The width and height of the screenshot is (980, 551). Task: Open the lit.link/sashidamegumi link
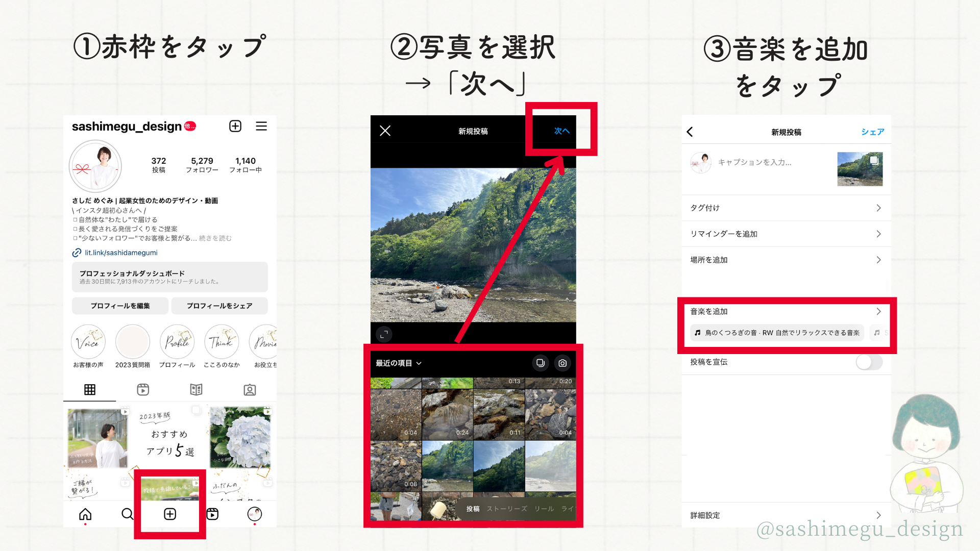click(x=120, y=253)
